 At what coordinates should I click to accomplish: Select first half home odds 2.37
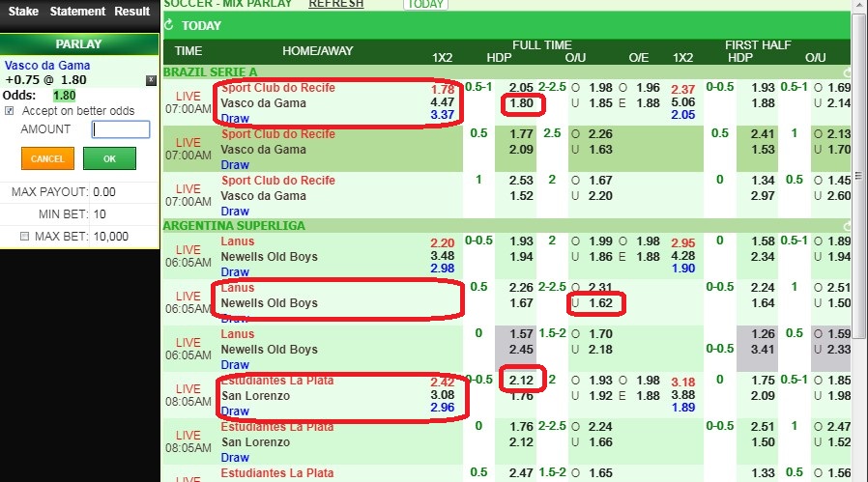tap(682, 90)
